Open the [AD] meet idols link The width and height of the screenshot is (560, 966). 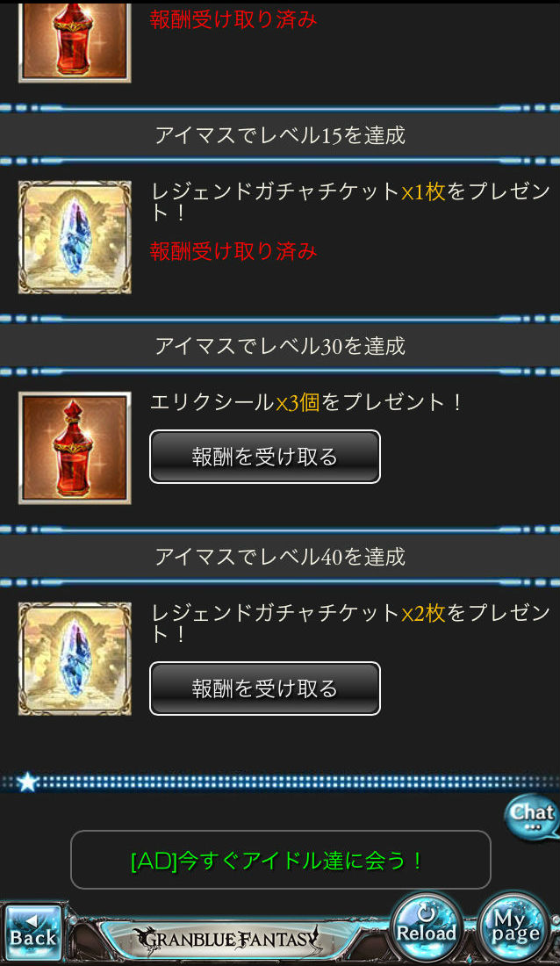pyautogui.click(x=280, y=860)
